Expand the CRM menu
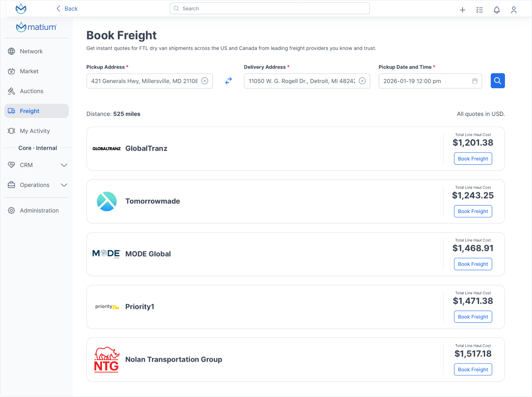The width and height of the screenshot is (532, 397). pos(26,165)
